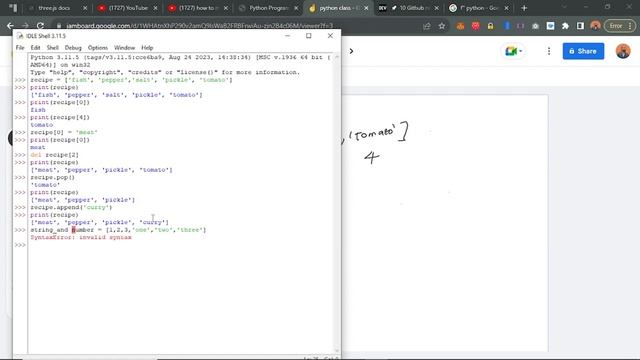Open the Shell menu in IDLE
The width and height of the screenshot is (640, 360).
(53, 48)
